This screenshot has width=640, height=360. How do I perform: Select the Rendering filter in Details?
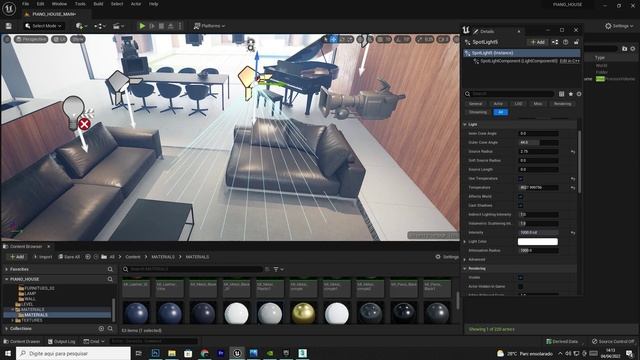(x=562, y=104)
